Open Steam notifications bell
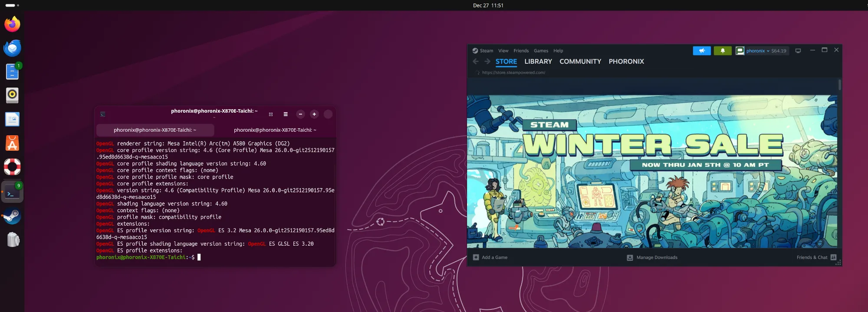868x312 pixels. click(723, 51)
